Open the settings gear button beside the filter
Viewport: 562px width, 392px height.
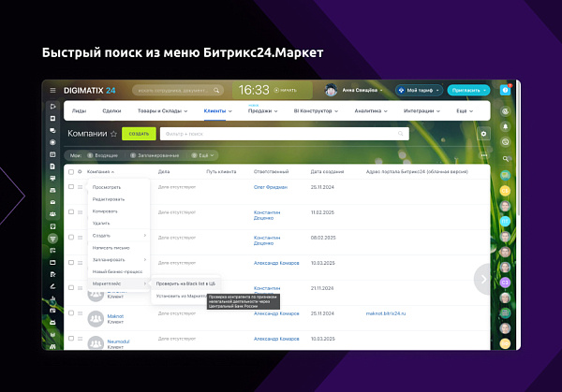[483, 134]
